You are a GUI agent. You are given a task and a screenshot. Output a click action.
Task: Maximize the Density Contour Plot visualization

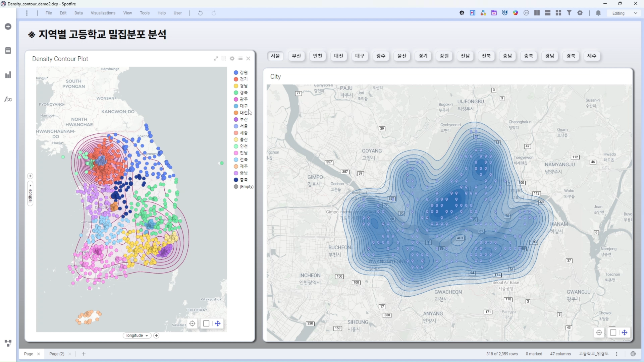pos(216,59)
